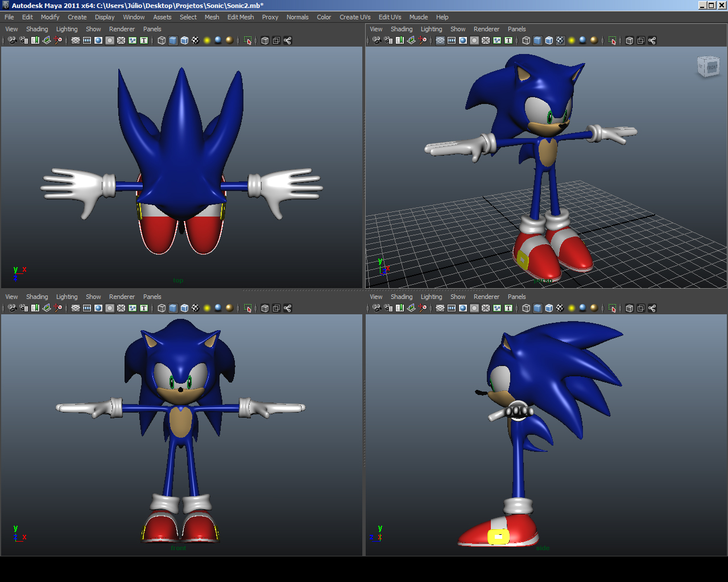Click Bookmarks icon in front view toolbar
This screenshot has height=582, width=728.
coord(35,308)
